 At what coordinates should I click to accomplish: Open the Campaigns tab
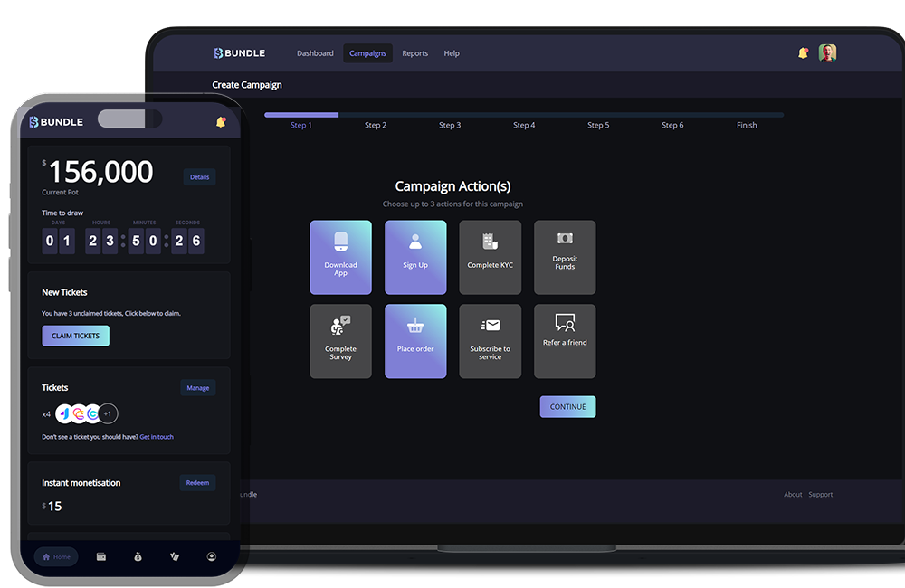tap(367, 53)
